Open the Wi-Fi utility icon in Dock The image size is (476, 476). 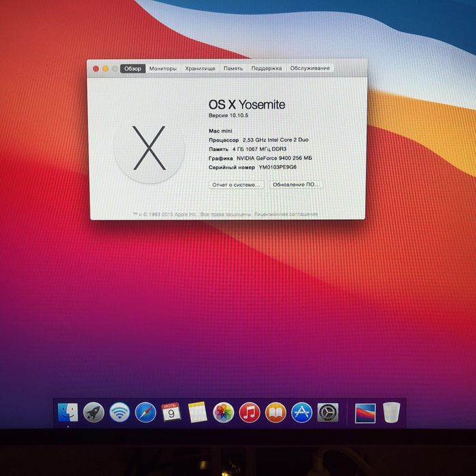(120, 412)
